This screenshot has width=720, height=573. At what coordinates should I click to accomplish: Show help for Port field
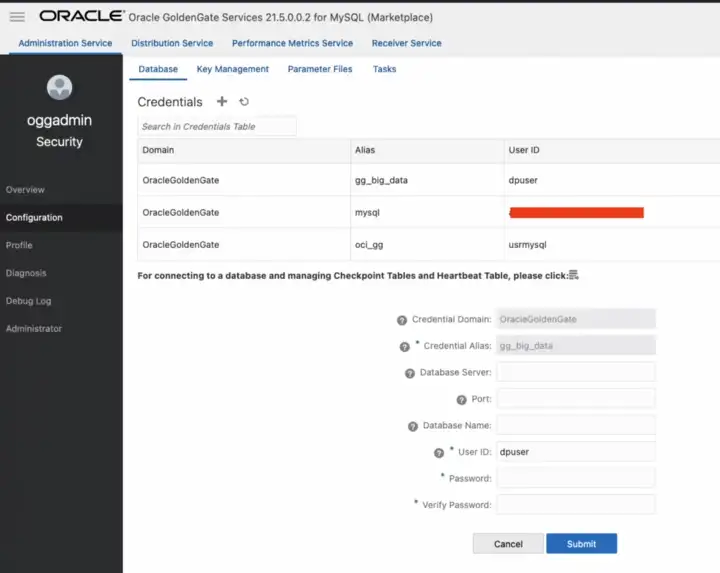point(461,400)
